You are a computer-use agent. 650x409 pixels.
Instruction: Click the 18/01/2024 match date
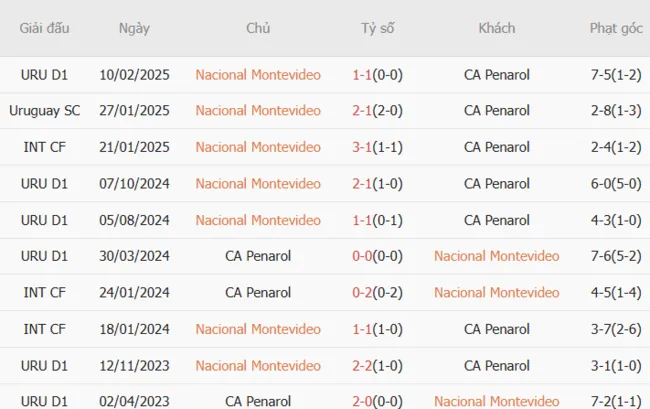[134, 329]
